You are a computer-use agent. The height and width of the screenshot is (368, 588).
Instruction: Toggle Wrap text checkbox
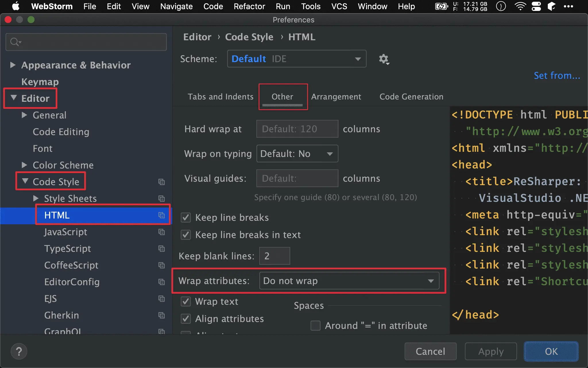186,302
